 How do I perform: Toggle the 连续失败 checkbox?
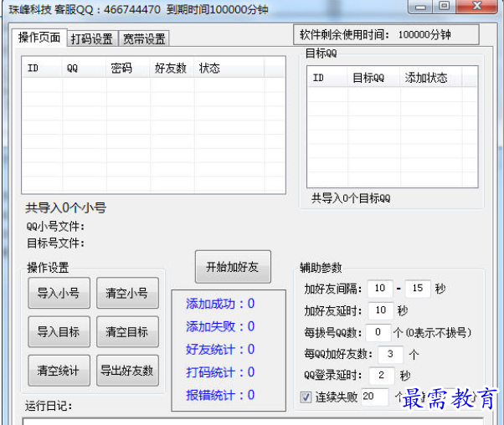coord(306,397)
